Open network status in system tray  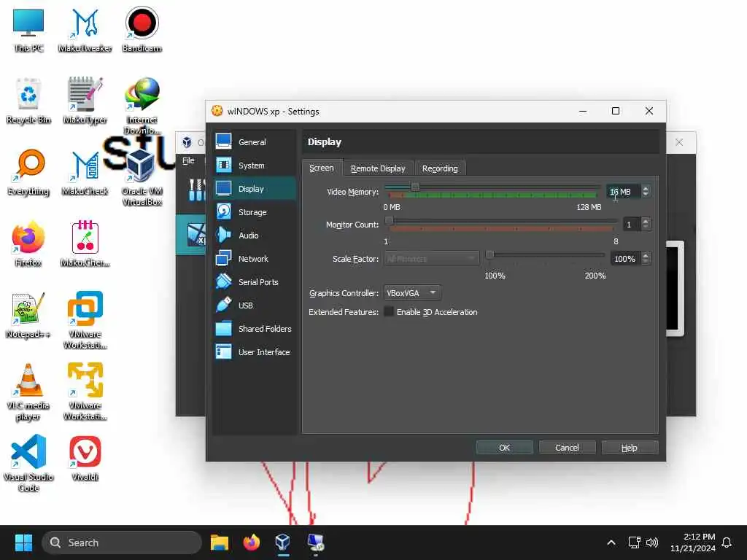click(634, 542)
